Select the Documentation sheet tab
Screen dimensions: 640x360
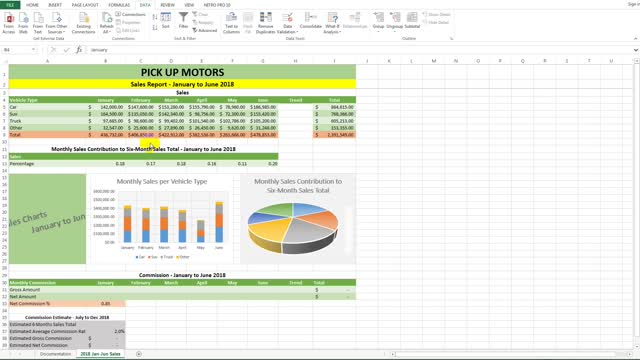(55, 354)
